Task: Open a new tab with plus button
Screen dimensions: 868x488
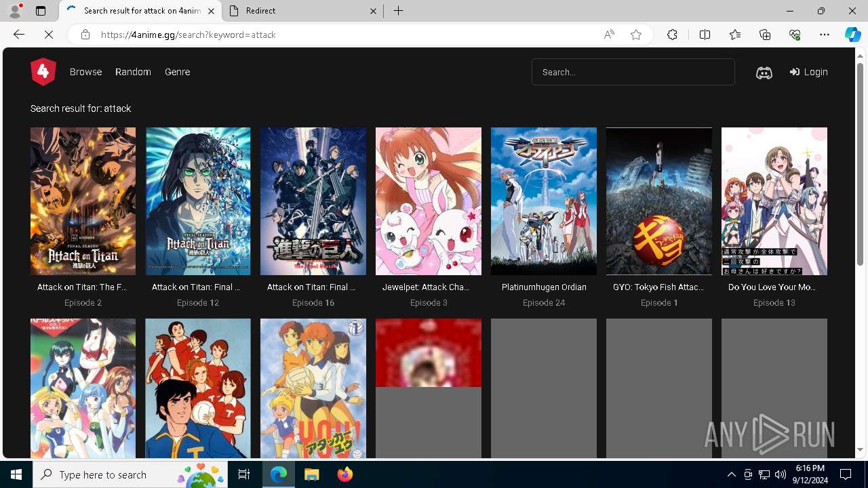Action: click(398, 11)
